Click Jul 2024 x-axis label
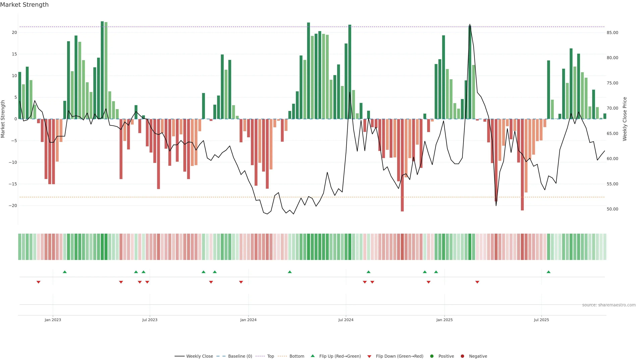The width and height of the screenshot is (644, 362). click(x=346, y=320)
